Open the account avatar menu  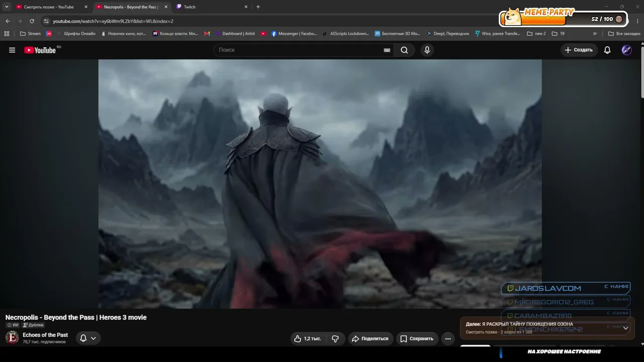pos(627,50)
